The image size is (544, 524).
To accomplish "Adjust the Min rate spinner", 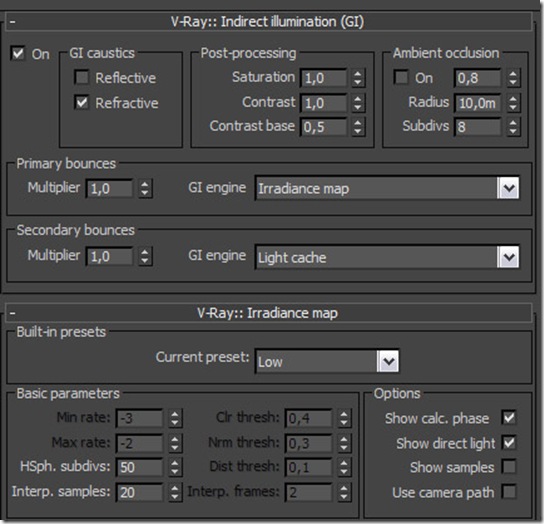I will (175, 418).
